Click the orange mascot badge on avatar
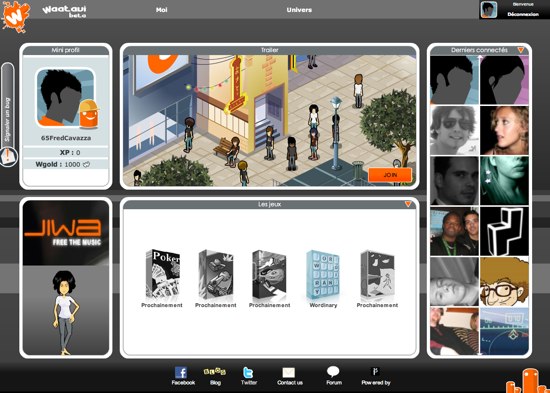The height and width of the screenshot is (393, 550). tap(88, 114)
